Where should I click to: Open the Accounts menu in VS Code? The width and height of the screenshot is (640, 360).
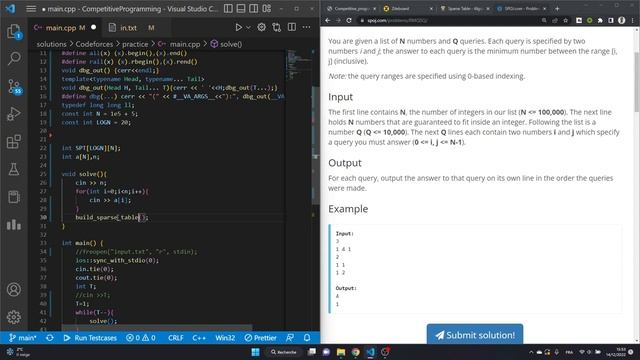coord(14,289)
